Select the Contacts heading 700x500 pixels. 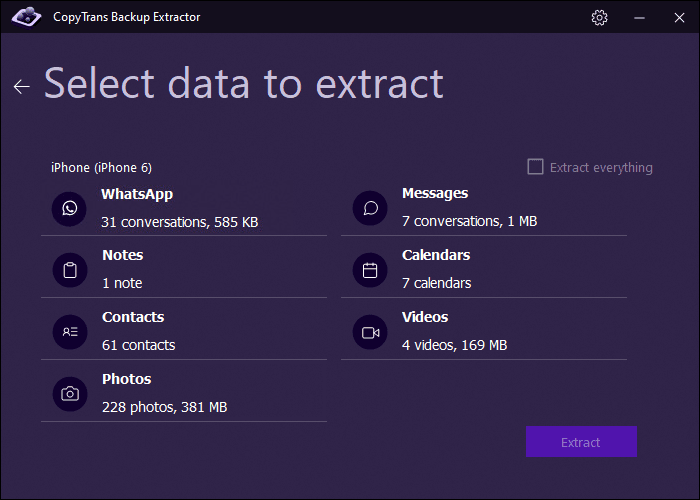click(133, 317)
